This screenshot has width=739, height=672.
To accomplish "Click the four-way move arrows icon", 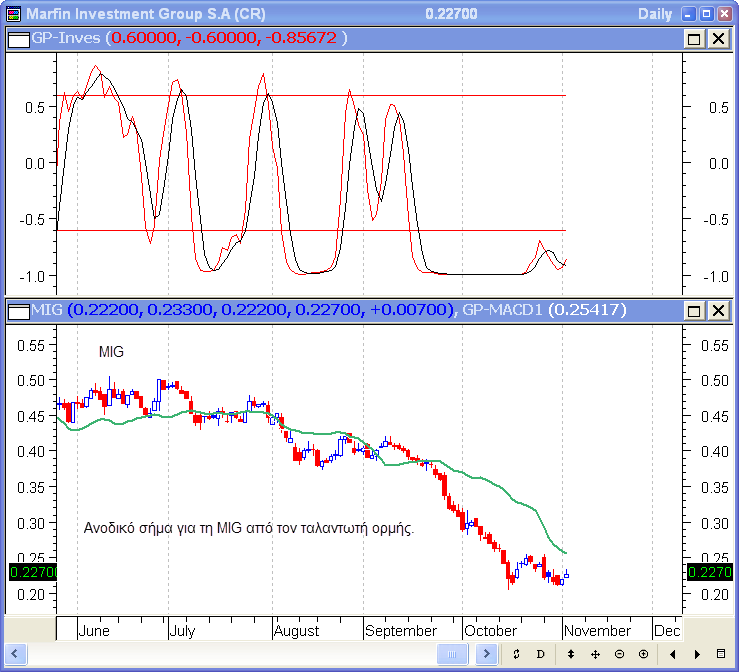I will tap(595, 654).
